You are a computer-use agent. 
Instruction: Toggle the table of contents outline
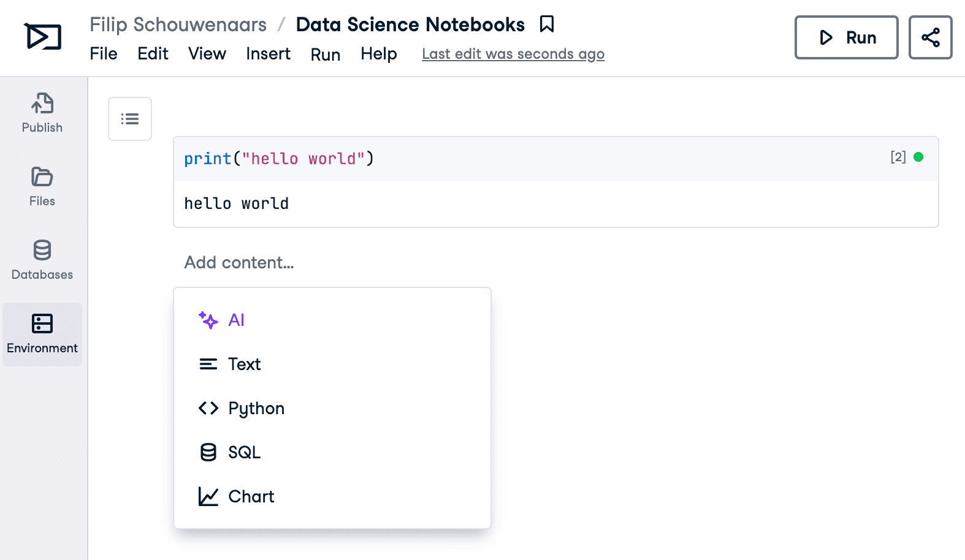[x=130, y=119]
